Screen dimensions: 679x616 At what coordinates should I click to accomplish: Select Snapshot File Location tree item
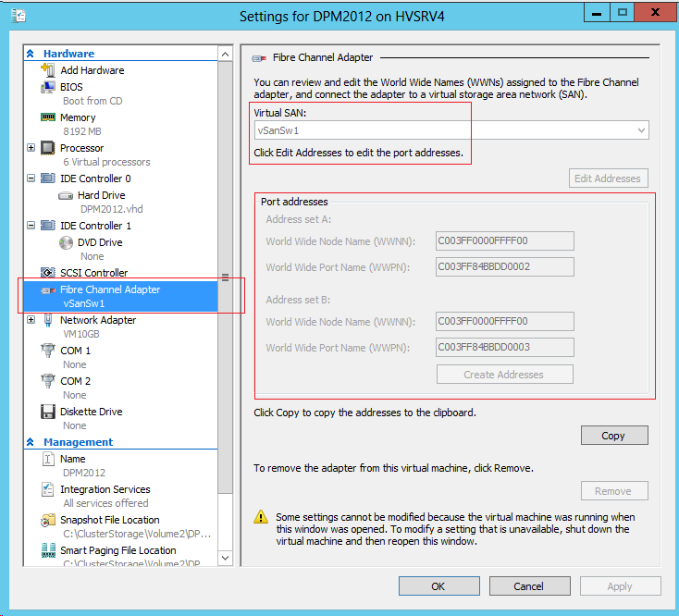[110, 520]
